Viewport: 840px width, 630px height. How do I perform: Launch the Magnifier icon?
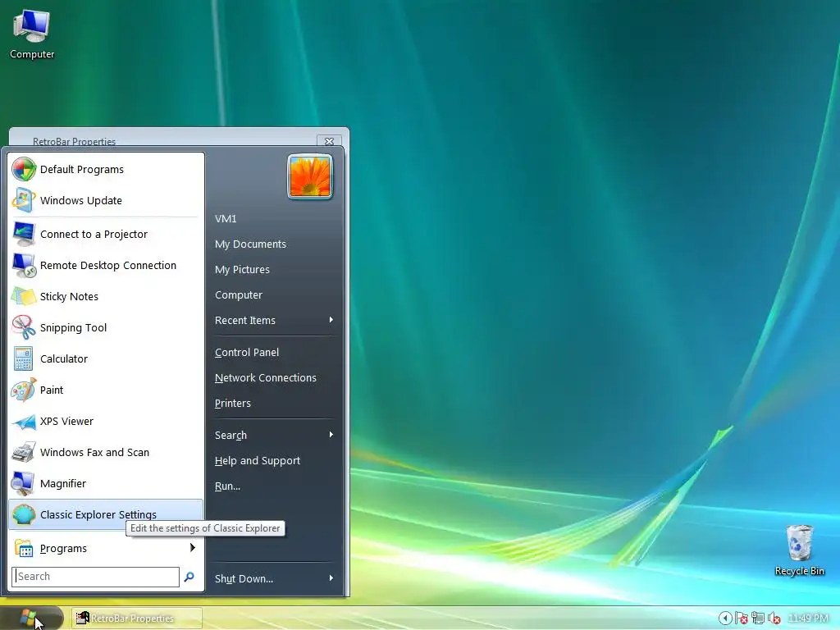(24, 483)
